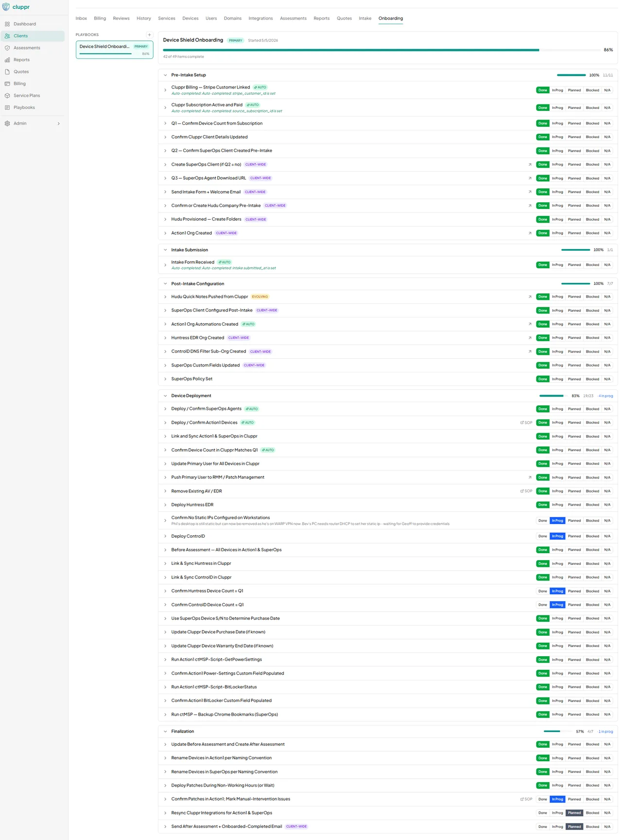Image resolution: width=622 pixels, height=840 pixels.
Task: Open external link for Huntress EDR Org Created
Action: click(530, 338)
